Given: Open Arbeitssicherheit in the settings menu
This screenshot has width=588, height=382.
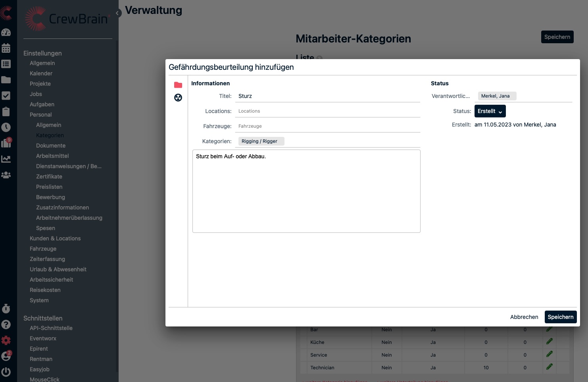Looking at the screenshot, I should click(51, 280).
